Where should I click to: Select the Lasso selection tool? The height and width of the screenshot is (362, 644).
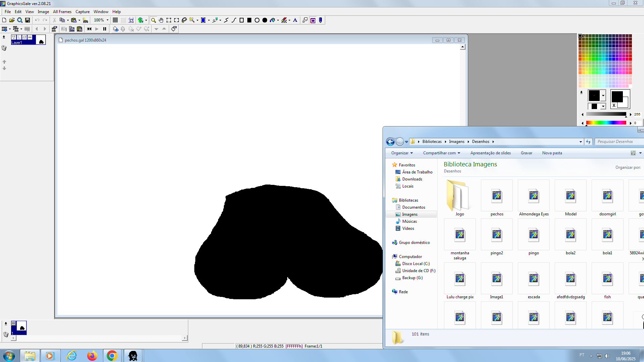[x=184, y=20]
